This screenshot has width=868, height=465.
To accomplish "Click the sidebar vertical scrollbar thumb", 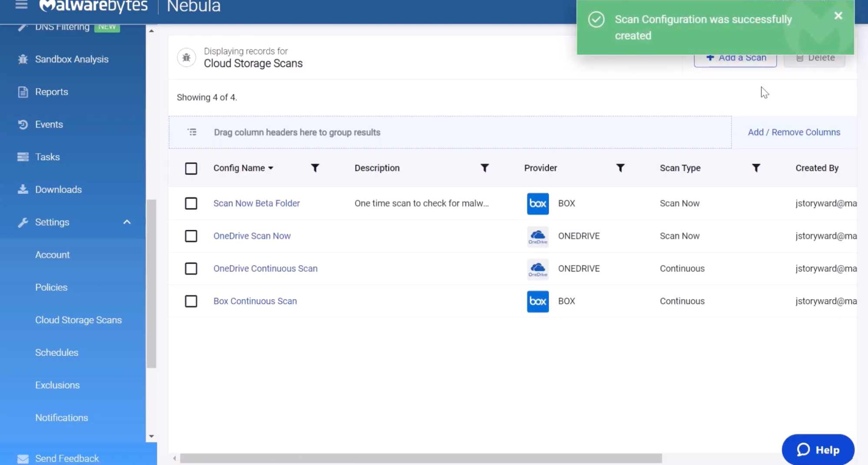I will [151, 284].
